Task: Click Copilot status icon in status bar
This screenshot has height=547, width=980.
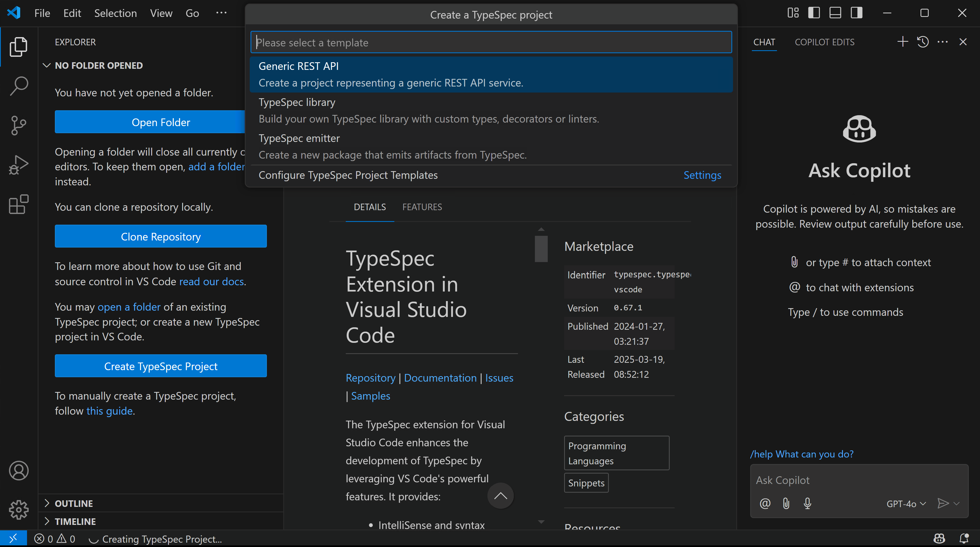Action: 939,539
